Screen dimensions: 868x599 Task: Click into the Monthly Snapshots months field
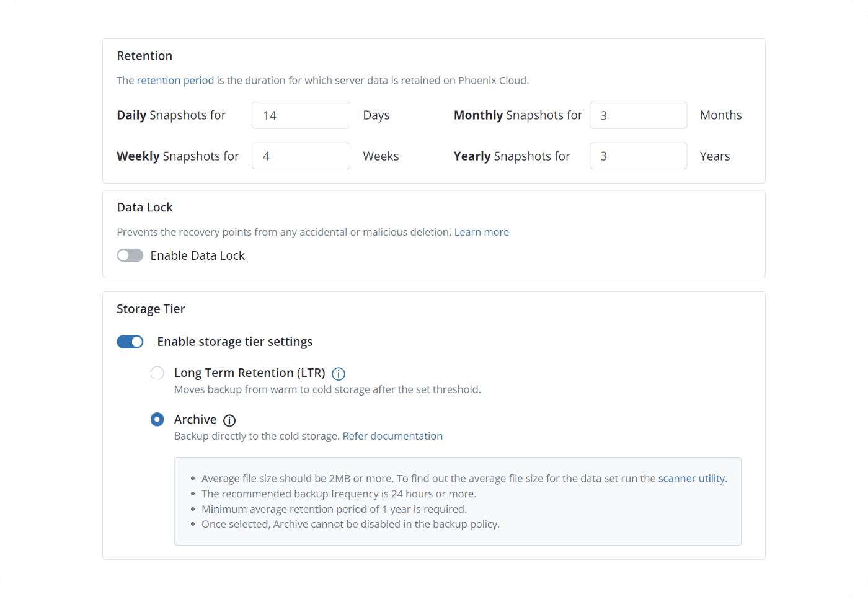(x=638, y=115)
